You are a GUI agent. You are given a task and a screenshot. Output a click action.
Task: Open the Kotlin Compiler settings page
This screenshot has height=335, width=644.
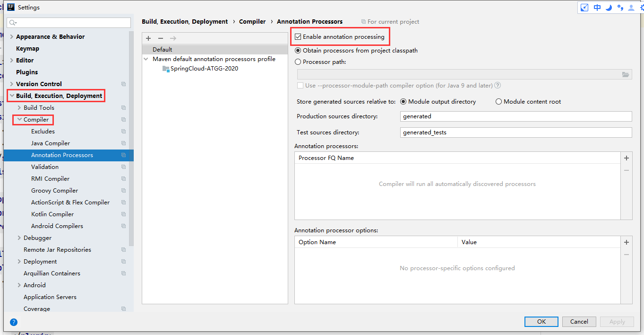point(52,214)
